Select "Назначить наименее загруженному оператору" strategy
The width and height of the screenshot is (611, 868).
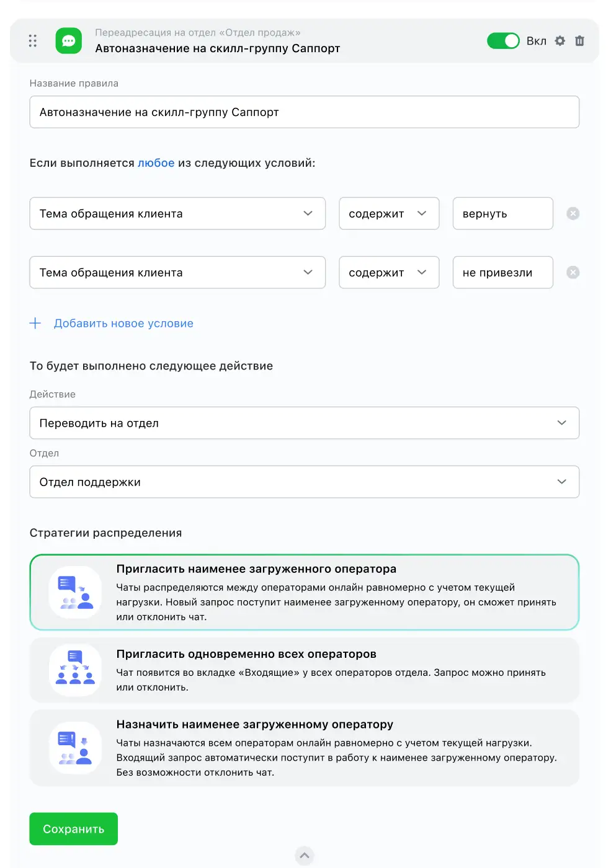(x=304, y=748)
